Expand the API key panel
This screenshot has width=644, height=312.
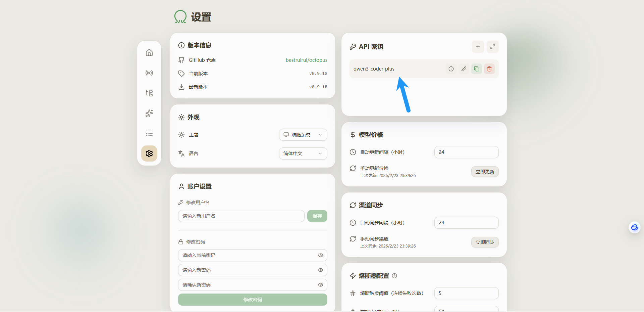tap(492, 47)
